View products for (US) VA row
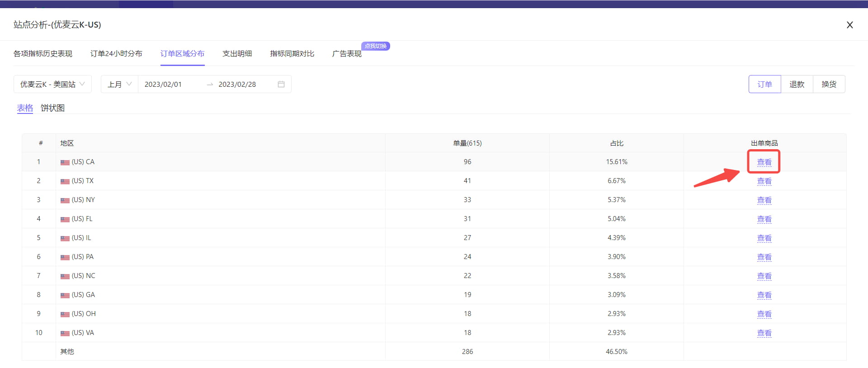This screenshot has height=368, width=868. [764, 333]
